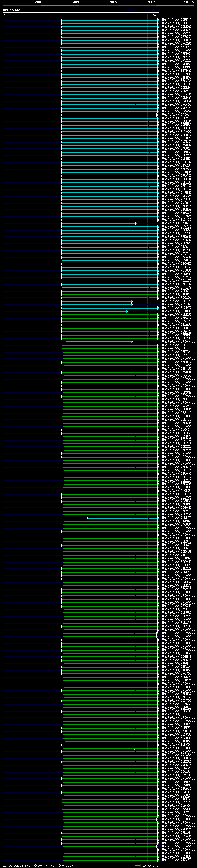Open hit UniRef100_B3TLV1
The image size is (197, 868).
pyautogui.click(x=177, y=47)
